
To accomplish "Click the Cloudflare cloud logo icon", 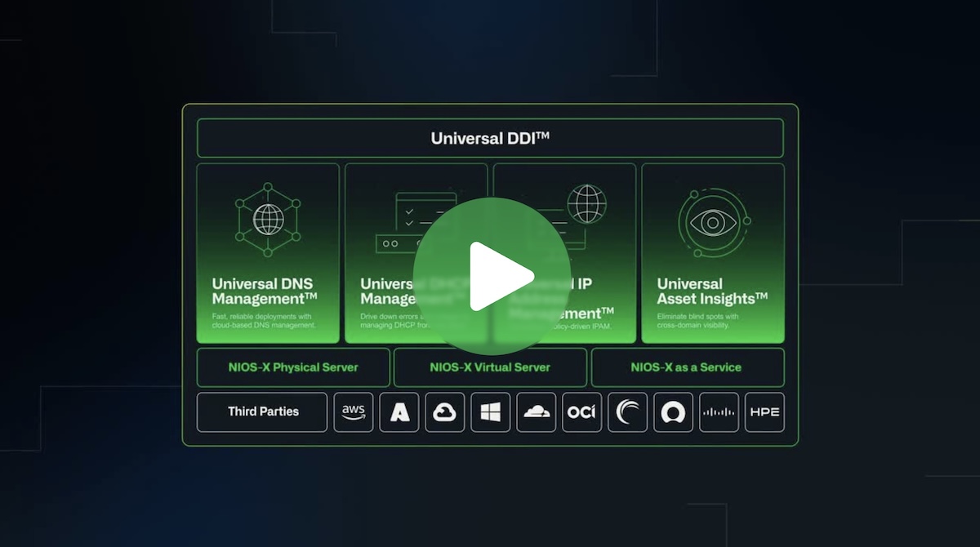I will point(537,412).
